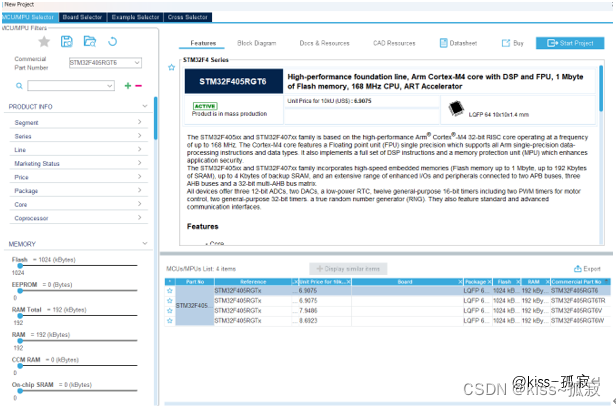Open the Block Diagram tab

(257, 43)
